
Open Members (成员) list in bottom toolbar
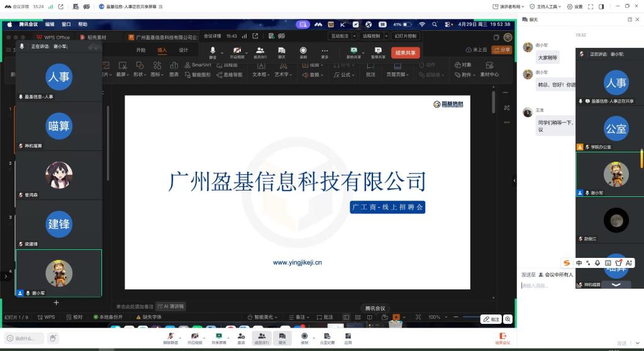coord(261,338)
